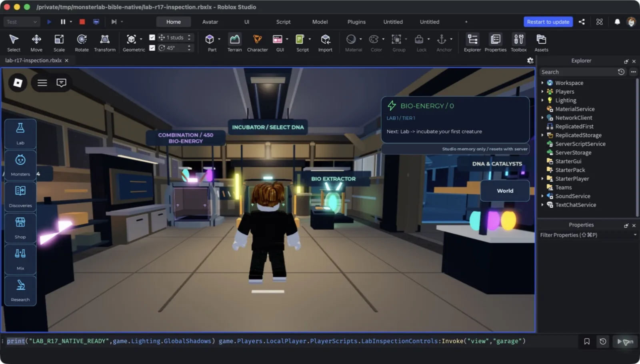
Task: Open the Assets manager
Action: (541, 42)
